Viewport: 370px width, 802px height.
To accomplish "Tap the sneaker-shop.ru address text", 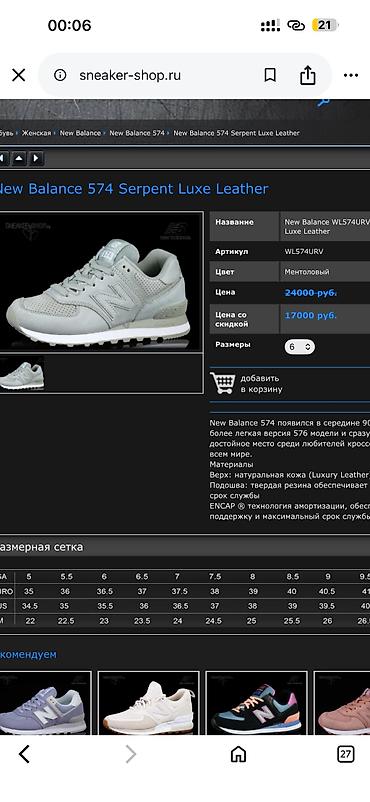I will (x=129, y=76).
